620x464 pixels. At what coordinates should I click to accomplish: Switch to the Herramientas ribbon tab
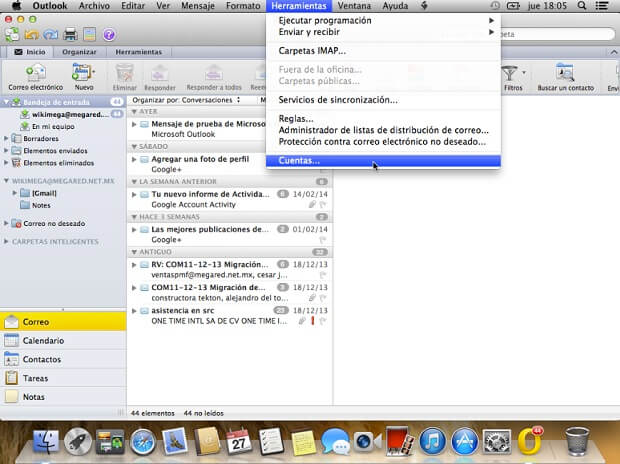[x=138, y=52]
